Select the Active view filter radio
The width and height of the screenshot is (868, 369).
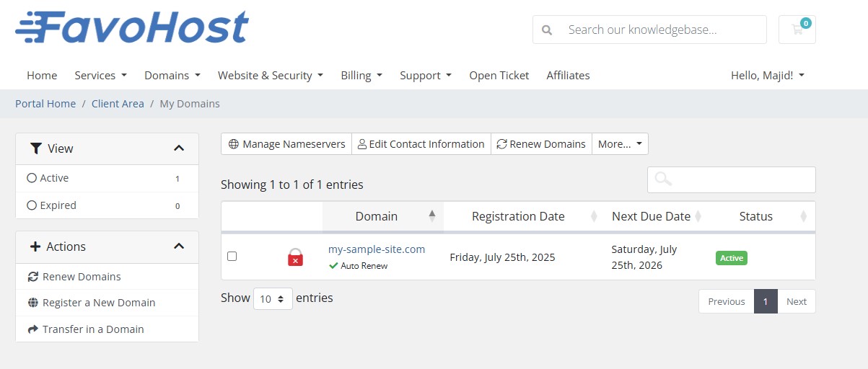31,178
